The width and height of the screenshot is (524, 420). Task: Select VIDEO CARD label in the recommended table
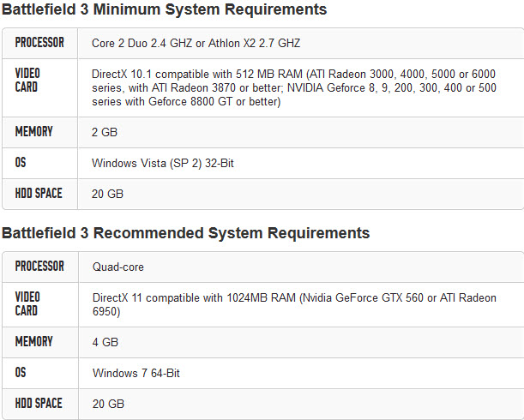(x=27, y=303)
